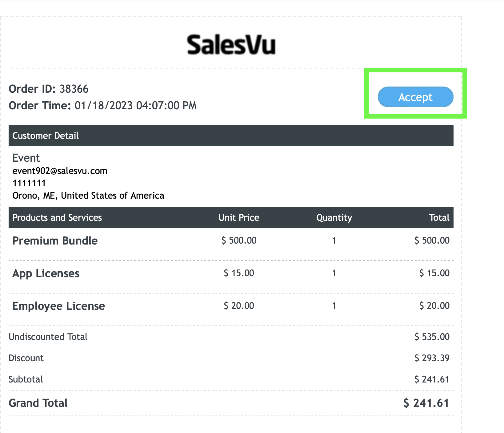Click the Customer Detail section header
Screen dimensions: 504x433
click(231, 136)
